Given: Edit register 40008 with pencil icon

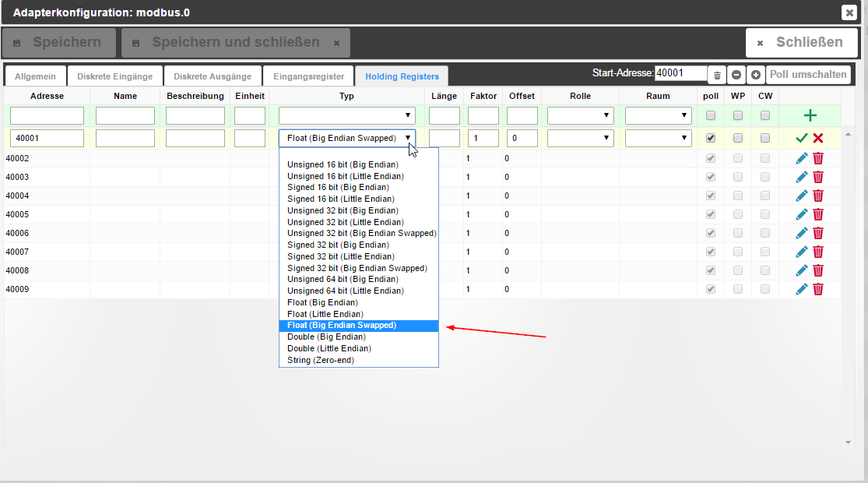Looking at the screenshot, I should pyautogui.click(x=801, y=270).
